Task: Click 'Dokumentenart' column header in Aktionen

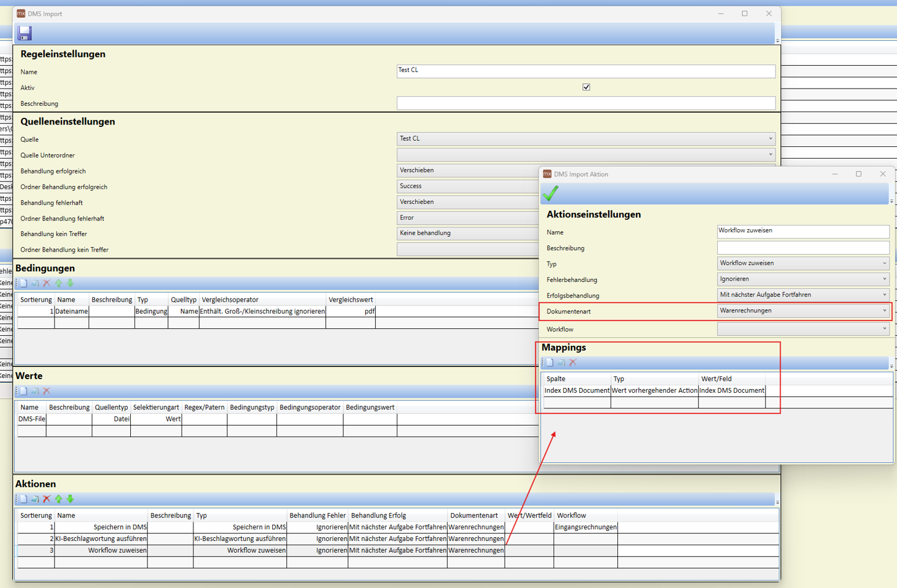Action: click(475, 516)
